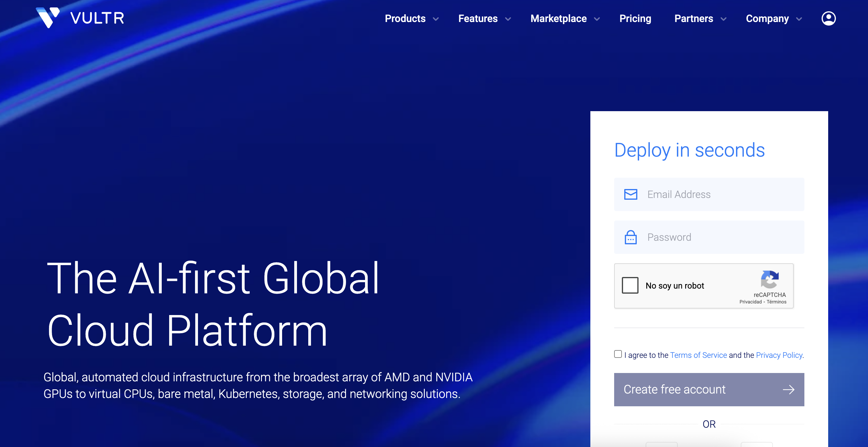Viewport: 868px width, 447px height.
Task: Click the lock icon in password field
Action: (630, 237)
